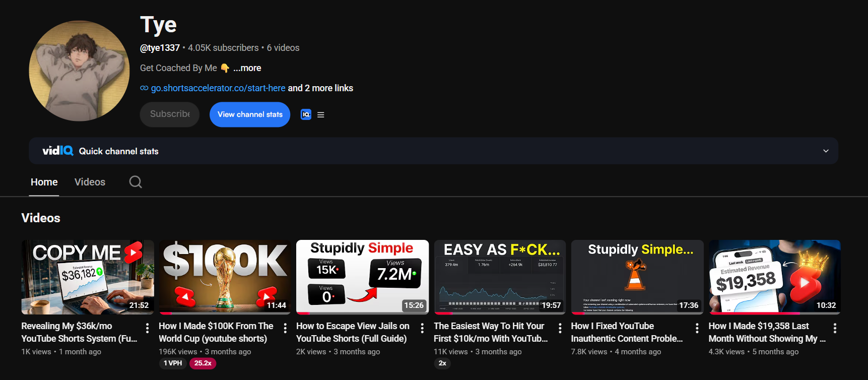Click the link icon beside shortsaccelerator URL
Viewport: 868px width, 380px height.
click(x=144, y=88)
